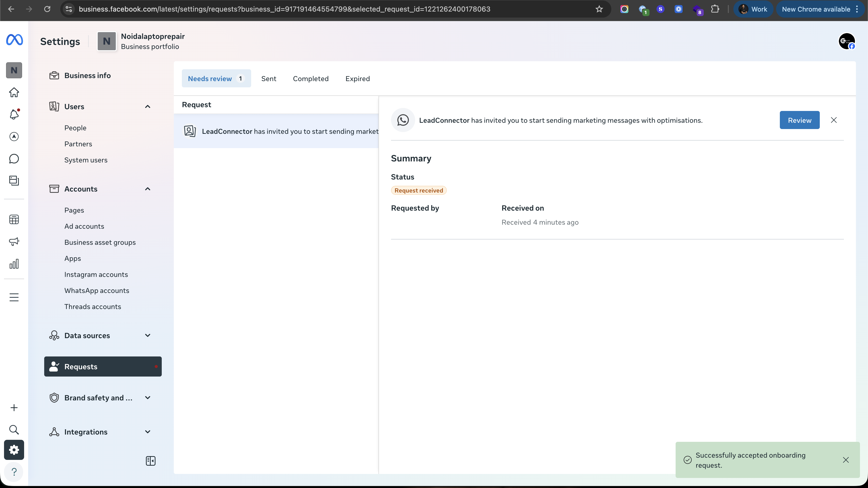Dismiss the success toast notification
Screen dimensions: 868x488
click(845, 460)
